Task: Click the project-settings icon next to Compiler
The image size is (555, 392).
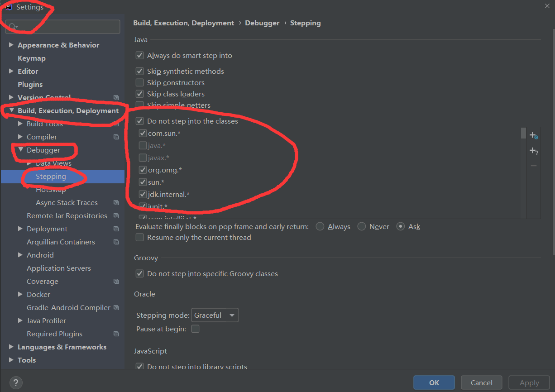Action: point(116,137)
